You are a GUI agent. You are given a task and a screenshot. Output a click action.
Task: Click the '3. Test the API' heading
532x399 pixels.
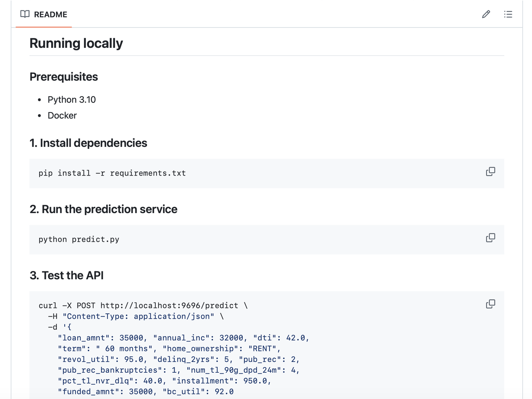[67, 275]
